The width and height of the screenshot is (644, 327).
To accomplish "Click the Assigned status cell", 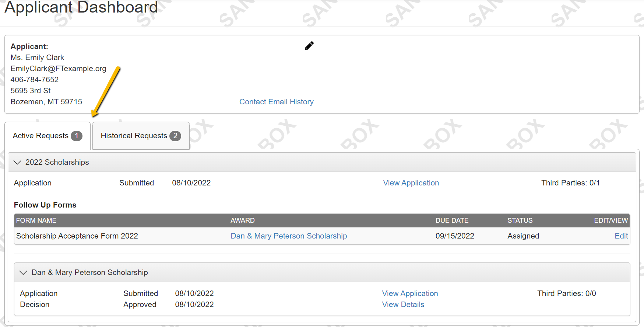I will 523,236.
